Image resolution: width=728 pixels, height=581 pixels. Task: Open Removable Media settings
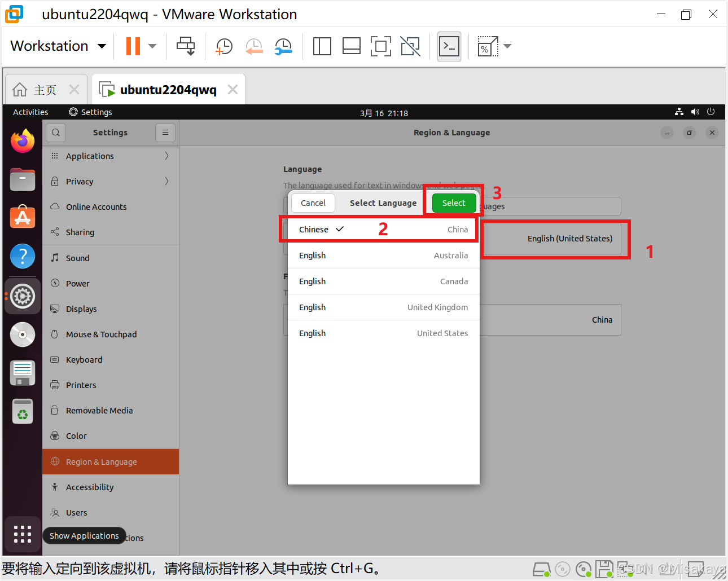[111, 411]
